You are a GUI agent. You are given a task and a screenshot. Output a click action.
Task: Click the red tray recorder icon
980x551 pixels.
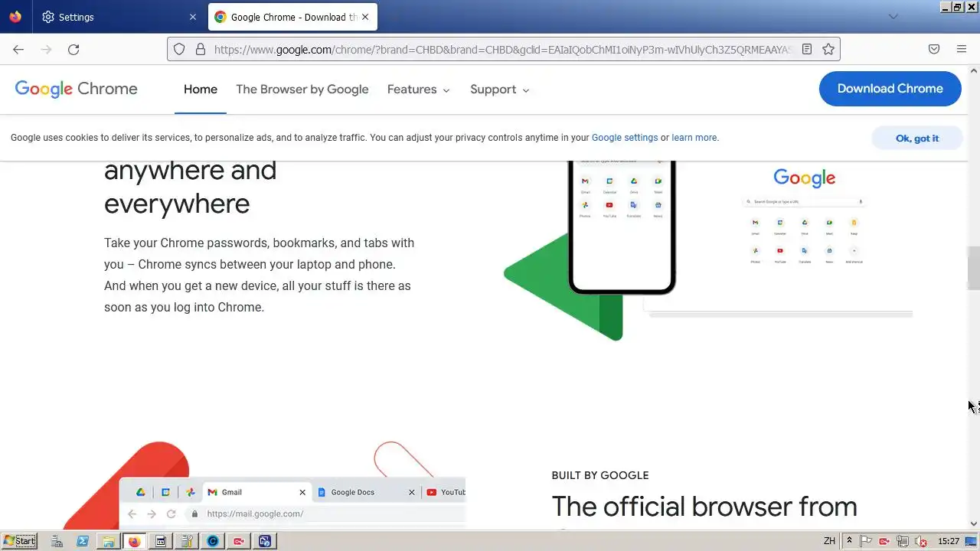(x=884, y=541)
